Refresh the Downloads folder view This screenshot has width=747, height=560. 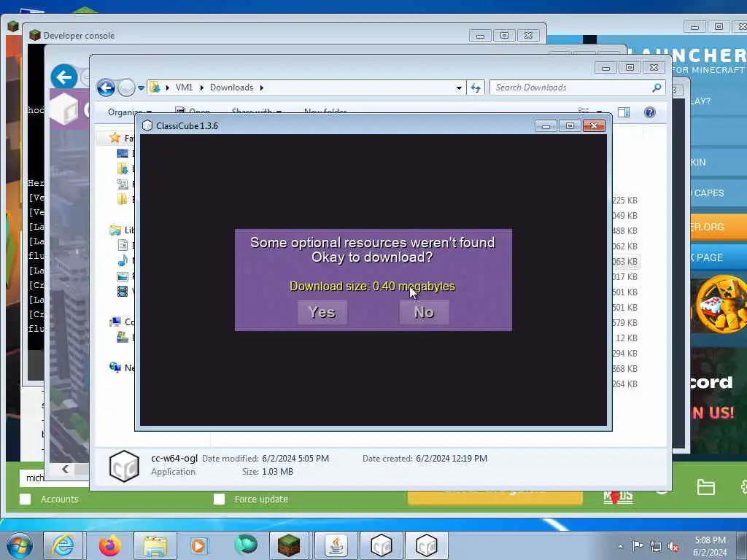click(476, 87)
